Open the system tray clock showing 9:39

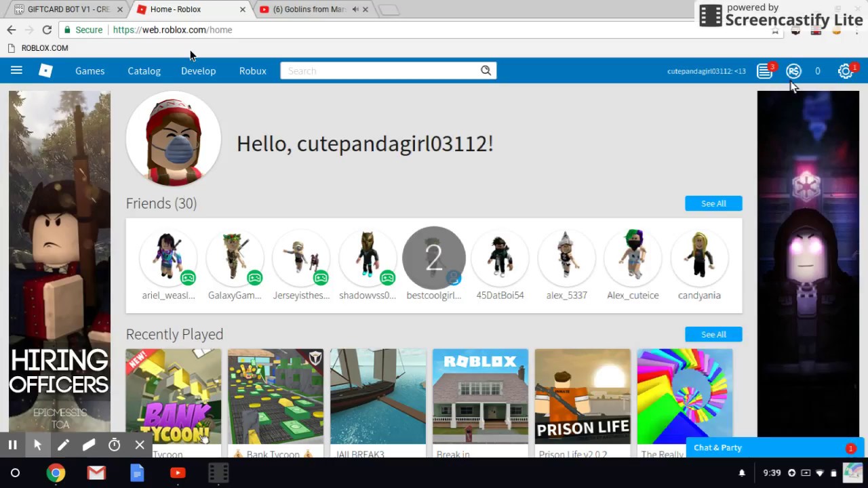click(772, 473)
